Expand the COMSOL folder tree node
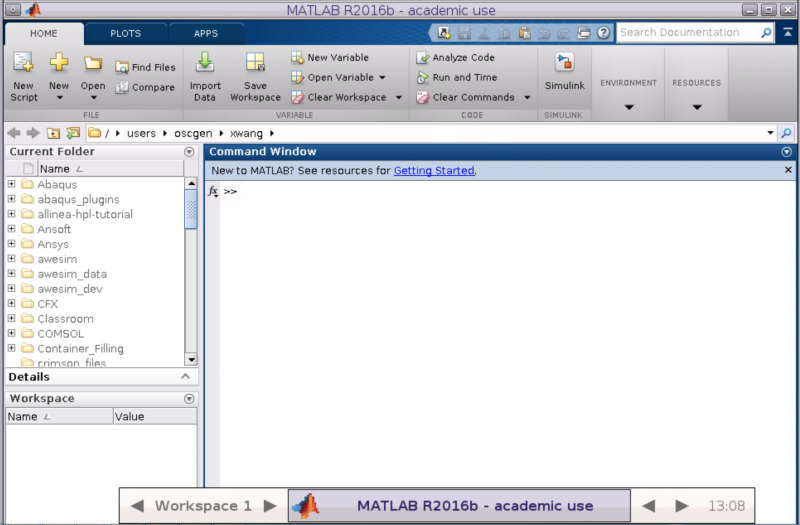 click(x=11, y=333)
